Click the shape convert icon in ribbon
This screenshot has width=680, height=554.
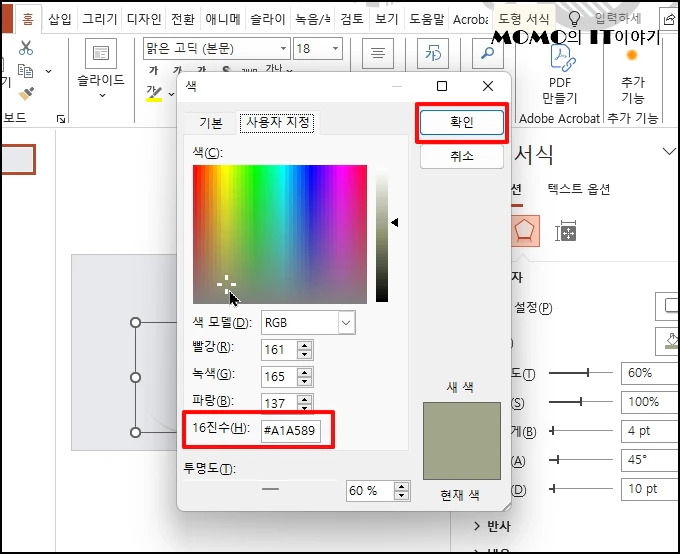433,53
